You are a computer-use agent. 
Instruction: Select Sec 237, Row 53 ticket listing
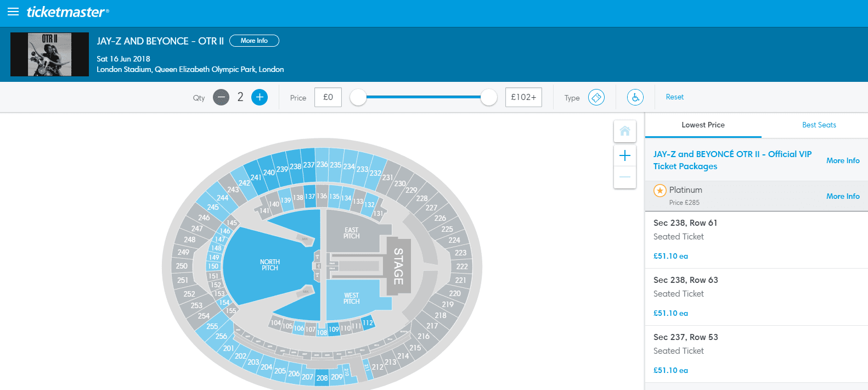757,354
